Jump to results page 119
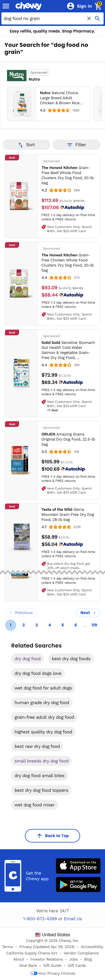Image resolution: width=105 pixels, height=980 pixels. [94, 625]
